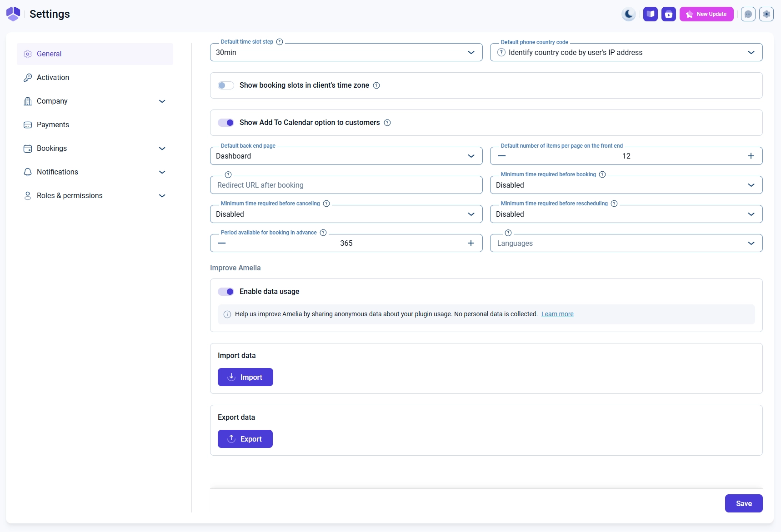
Task: Open Minimum time required before booking dropdown
Action: [626, 185]
